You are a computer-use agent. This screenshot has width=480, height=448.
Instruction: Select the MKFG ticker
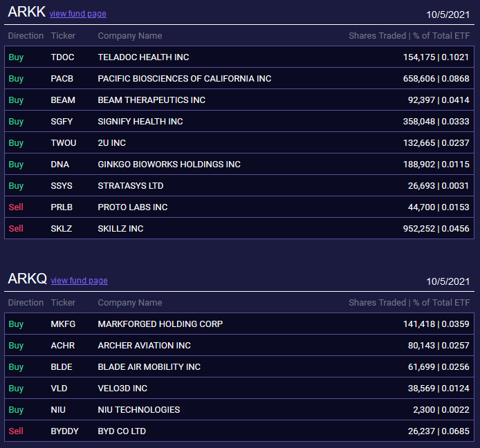(x=63, y=324)
